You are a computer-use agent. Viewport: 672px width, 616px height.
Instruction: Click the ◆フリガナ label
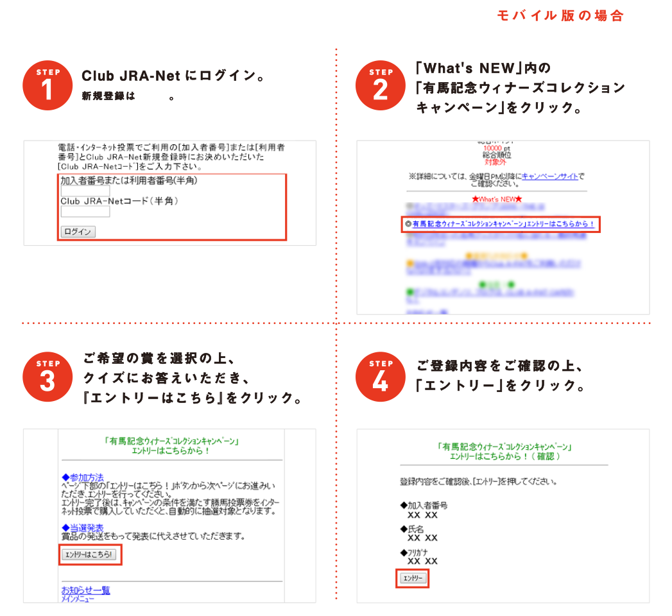point(414,552)
